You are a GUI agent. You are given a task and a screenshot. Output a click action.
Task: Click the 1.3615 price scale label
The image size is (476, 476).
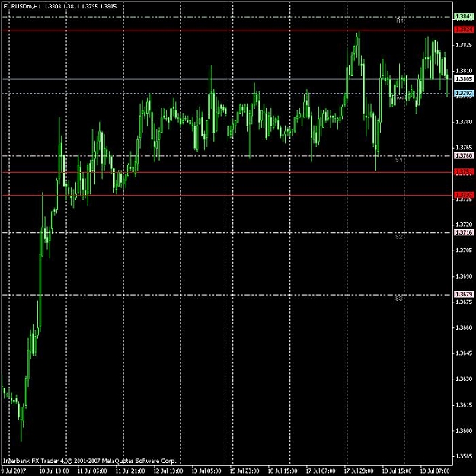pyautogui.click(x=464, y=405)
